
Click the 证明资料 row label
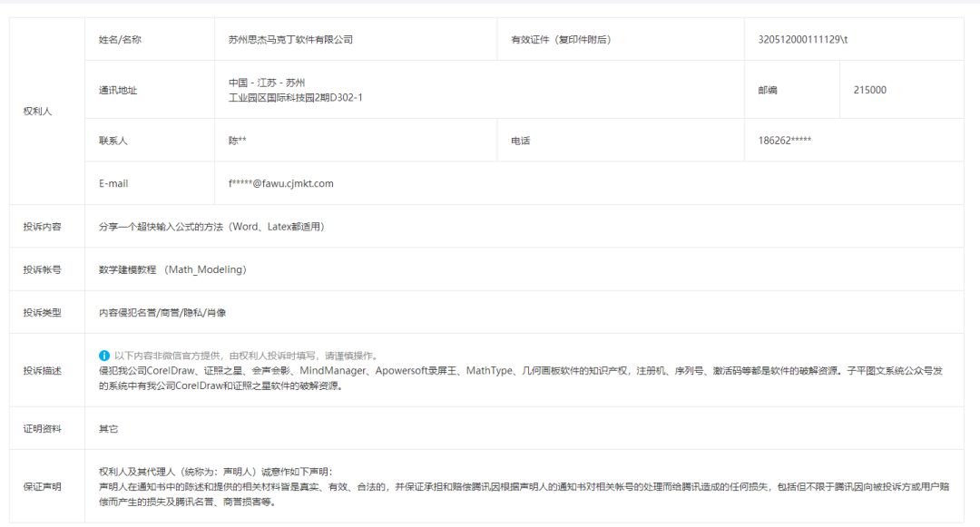[x=42, y=428]
